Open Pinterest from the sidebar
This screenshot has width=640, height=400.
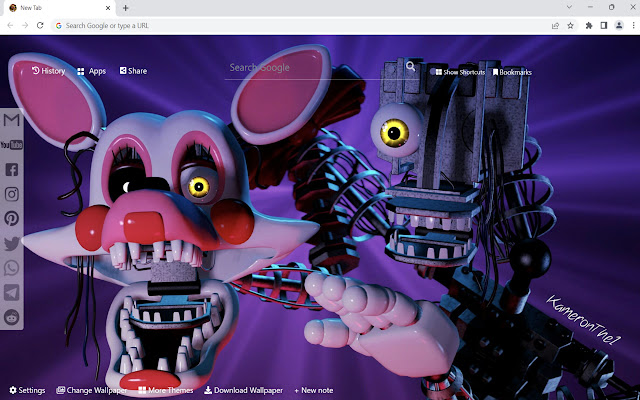(x=11, y=218)
